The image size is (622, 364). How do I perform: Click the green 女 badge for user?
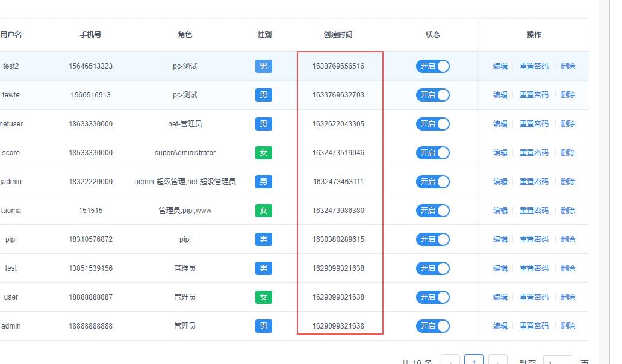click(263, 297)
